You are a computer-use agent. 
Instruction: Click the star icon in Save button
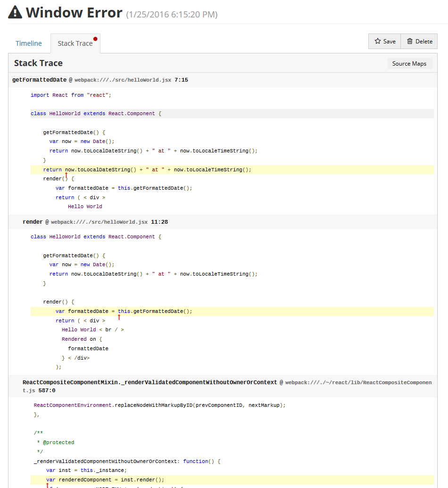[x=377, y=41]
